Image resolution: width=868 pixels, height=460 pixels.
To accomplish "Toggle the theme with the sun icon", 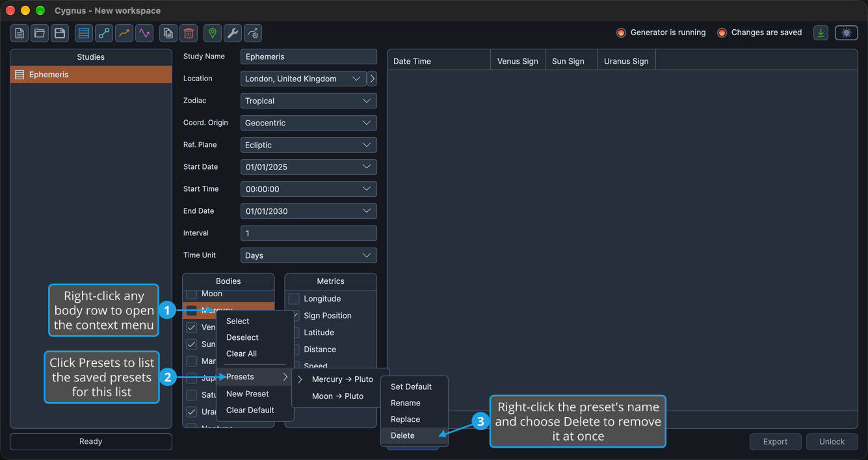I will coord(847,33).
